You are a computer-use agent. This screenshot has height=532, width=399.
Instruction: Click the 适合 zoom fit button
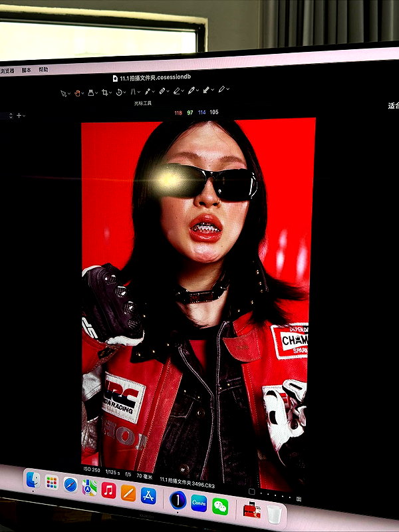point(394,106)
